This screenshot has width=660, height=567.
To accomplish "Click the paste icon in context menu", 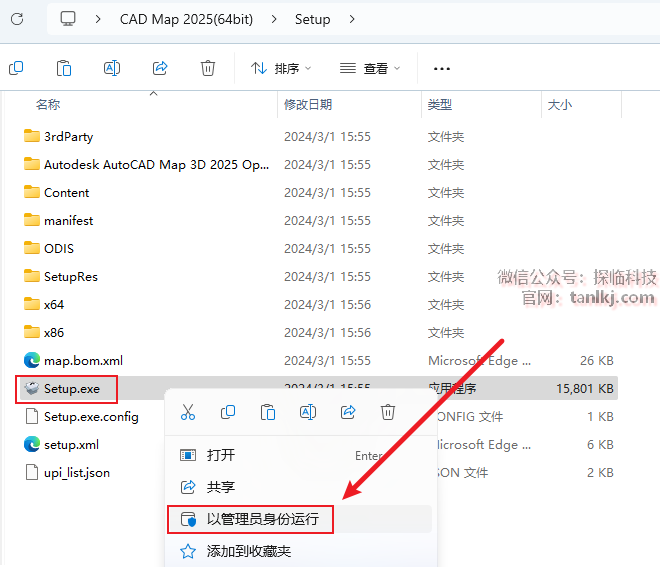I will (x=268, y=412).
